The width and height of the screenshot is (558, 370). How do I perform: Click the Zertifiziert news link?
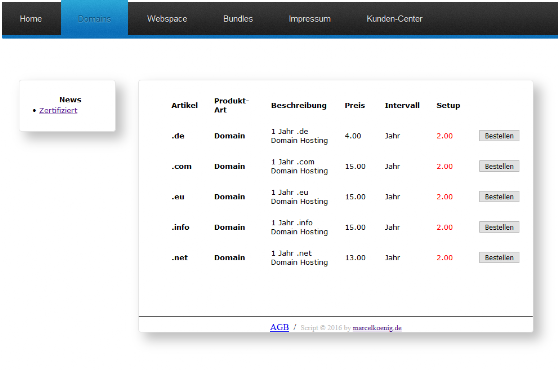[58, 110]
